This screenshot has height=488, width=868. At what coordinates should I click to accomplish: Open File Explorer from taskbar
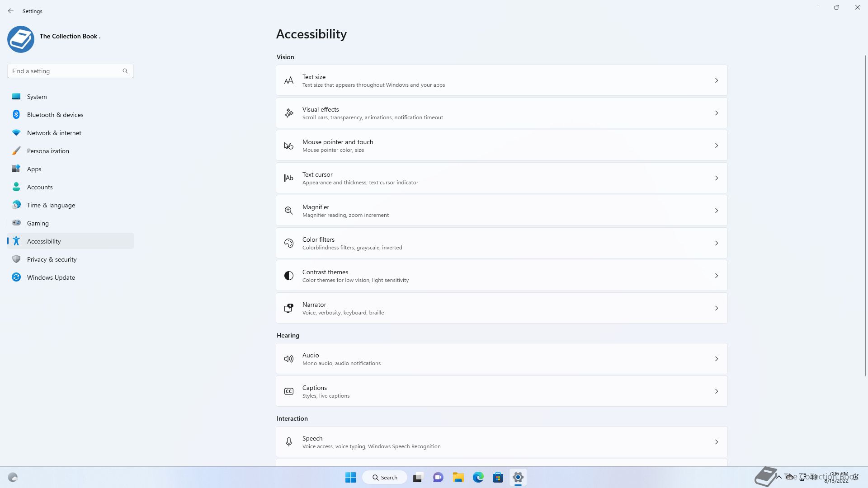tap(458, 477)
